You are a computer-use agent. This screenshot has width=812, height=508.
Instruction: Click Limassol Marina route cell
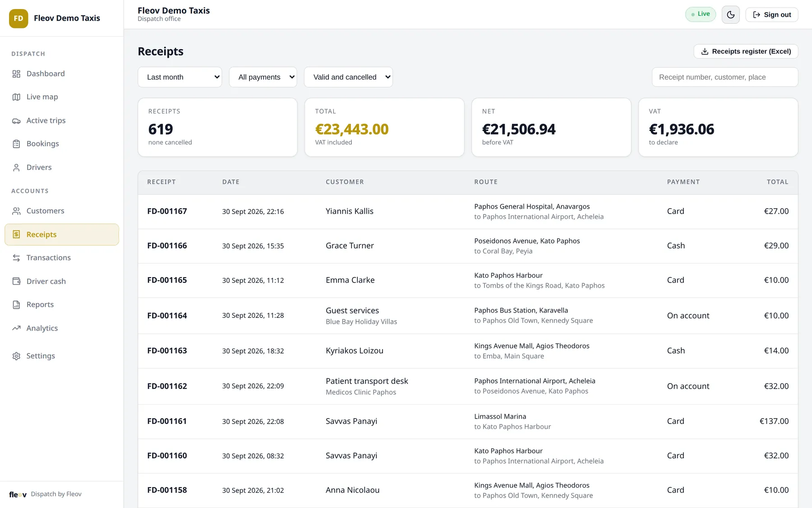pos(512,421)
